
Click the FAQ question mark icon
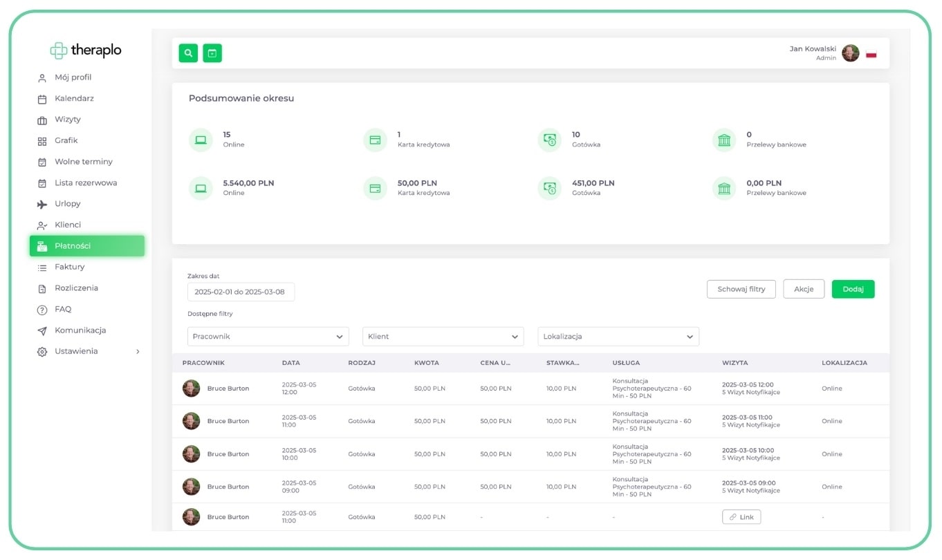pyautogui.click(x=42, y=310)
